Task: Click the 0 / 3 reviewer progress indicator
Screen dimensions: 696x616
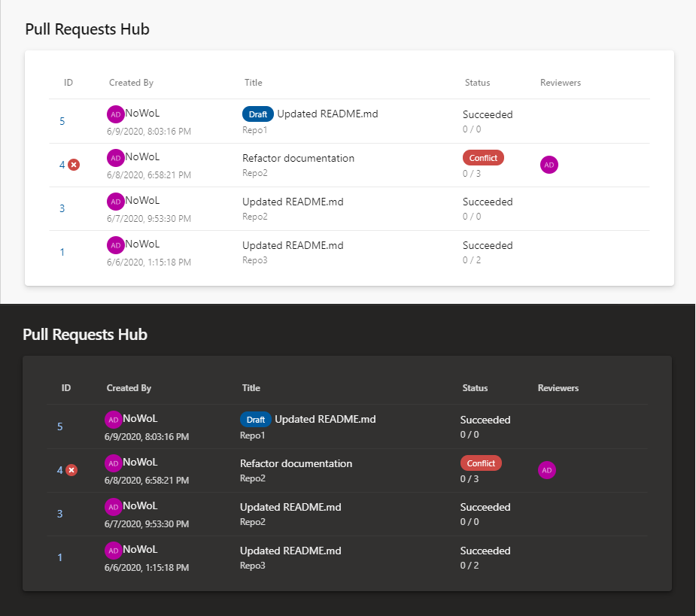Action: 473,172
